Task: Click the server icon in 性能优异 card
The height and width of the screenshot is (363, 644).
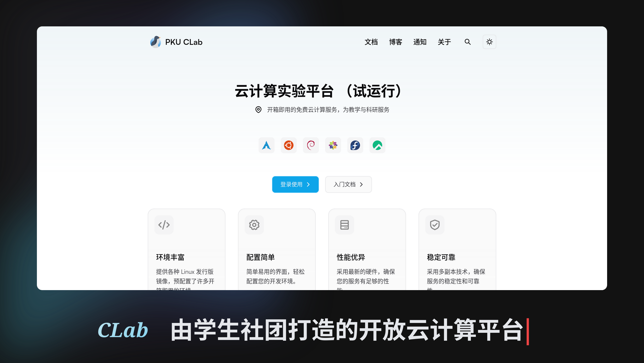Action: 344,225
